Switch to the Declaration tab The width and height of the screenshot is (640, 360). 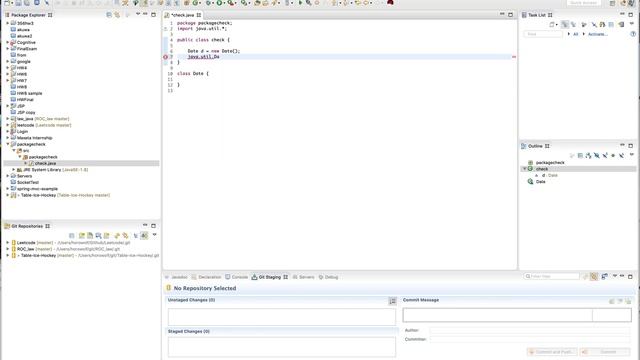pyautogui.click(x=206, y=277)
